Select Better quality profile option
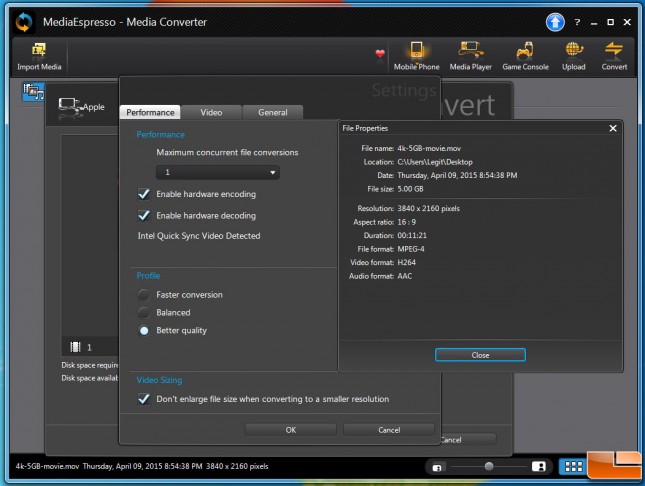Image resolution: width=645 pixels, height=486 pixels. [x=144, y=330]
